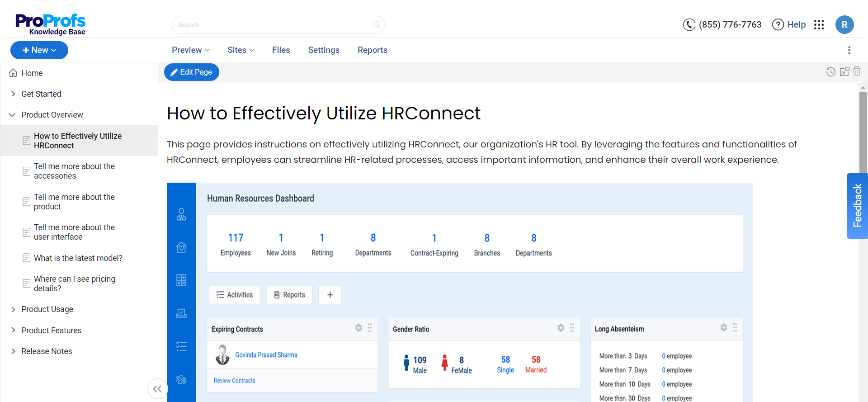
Task: Open the Sites dropdown menu
Action: 241,50
